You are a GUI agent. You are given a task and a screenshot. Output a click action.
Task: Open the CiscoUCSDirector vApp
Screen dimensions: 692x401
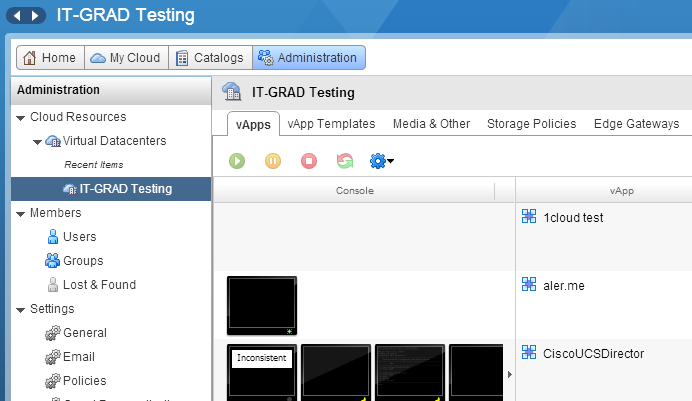[593, 354]
